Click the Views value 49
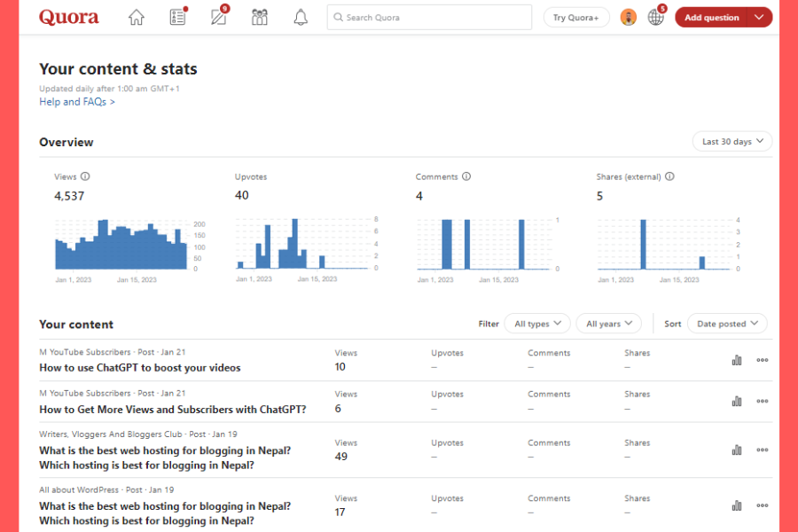 (341, 457)
